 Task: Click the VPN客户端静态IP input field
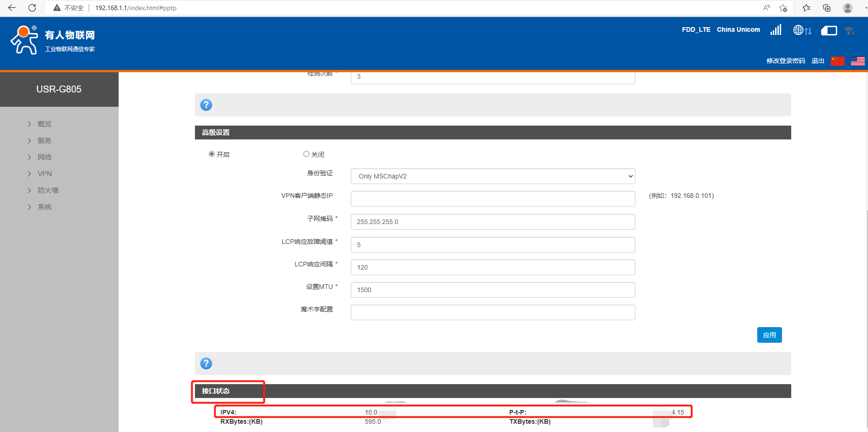(492, 199)
